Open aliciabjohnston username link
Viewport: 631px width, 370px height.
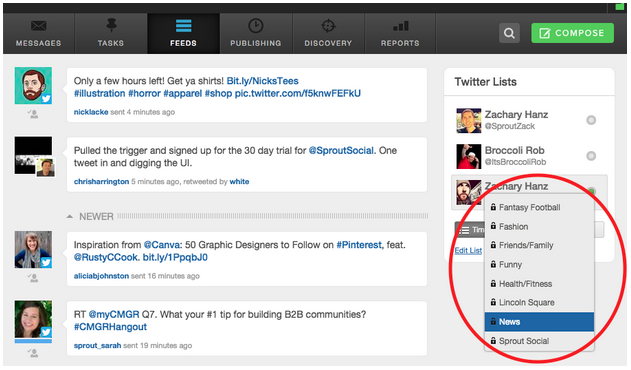point(101,276)
